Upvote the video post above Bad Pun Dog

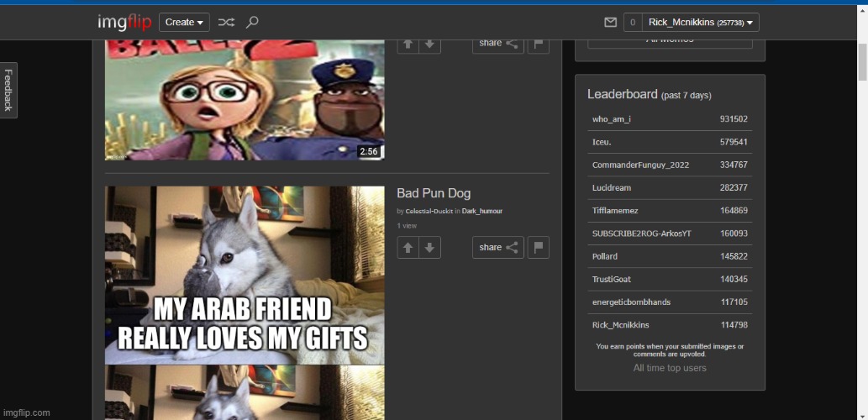pos(408,46)
